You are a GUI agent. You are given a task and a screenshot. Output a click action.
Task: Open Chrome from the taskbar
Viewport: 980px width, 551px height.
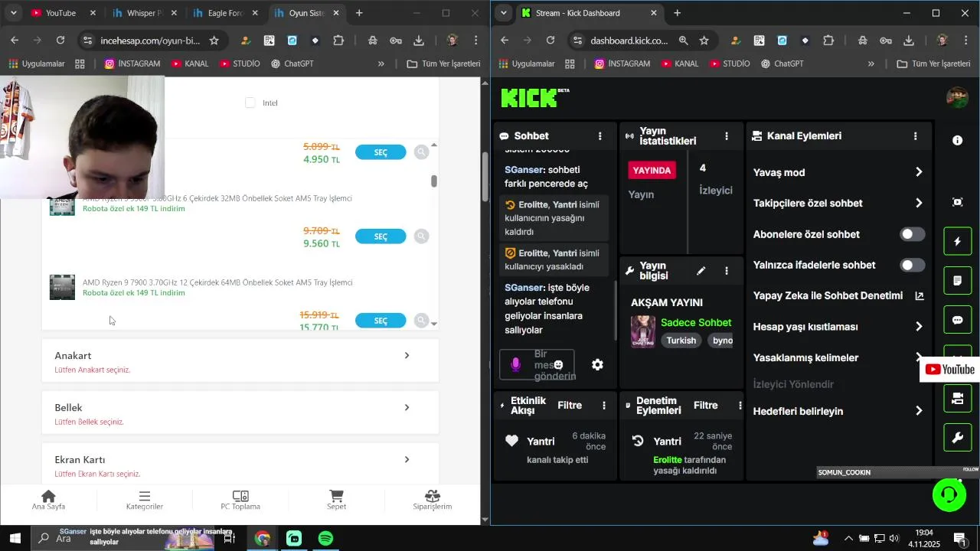pos(263,539)
